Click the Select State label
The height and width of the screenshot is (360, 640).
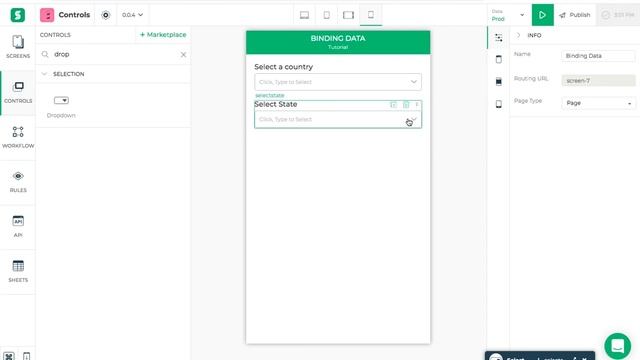click(x=276, y=104)
